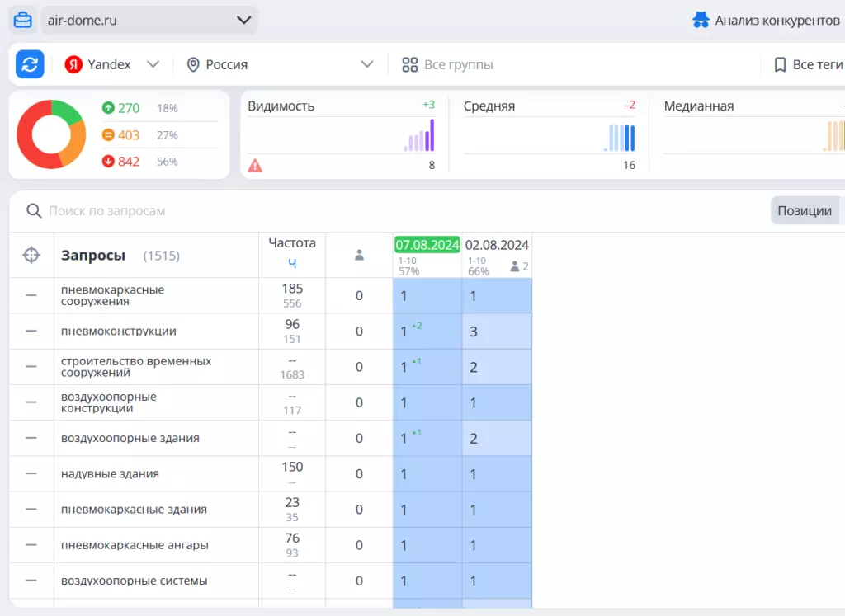Open the air-dome.ru project dropdown

[149, 21]
